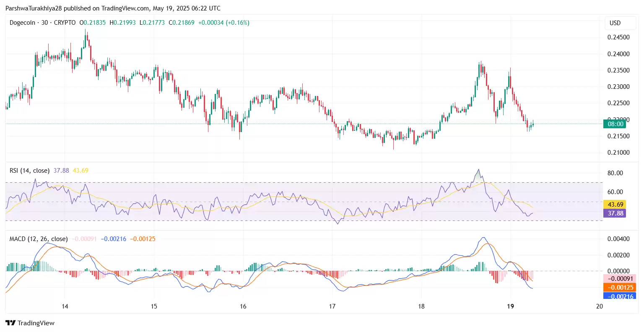
Task: Click the Dogecoin symbol name in chart legend
Action: [x=22, y=23]
